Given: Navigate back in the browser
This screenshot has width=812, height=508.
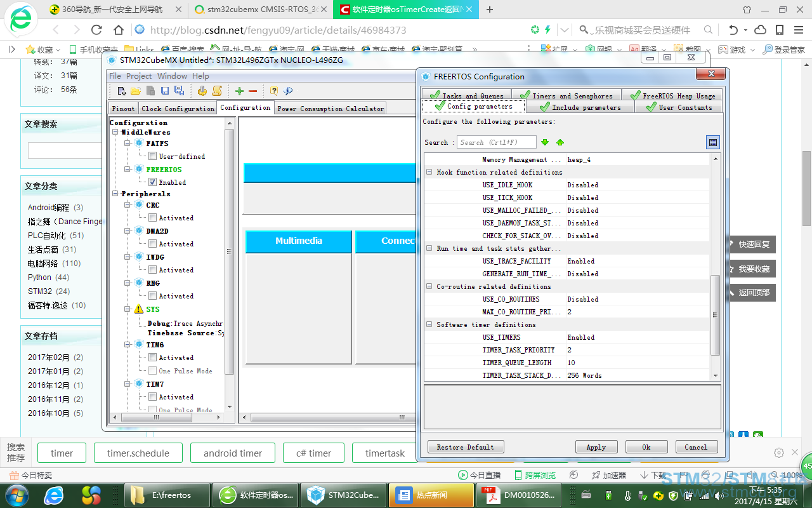Looking at the screenshot, I should click(56, 30).
